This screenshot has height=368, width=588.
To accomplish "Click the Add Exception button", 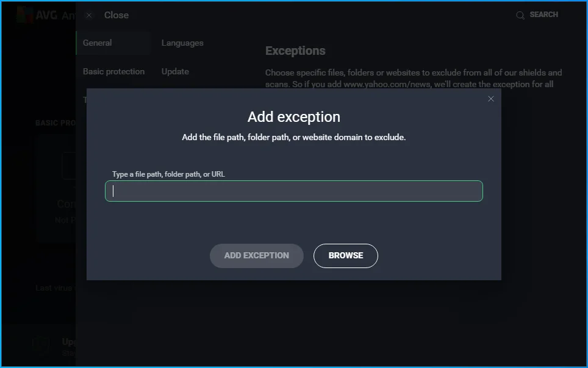I will tap(257, 255).
